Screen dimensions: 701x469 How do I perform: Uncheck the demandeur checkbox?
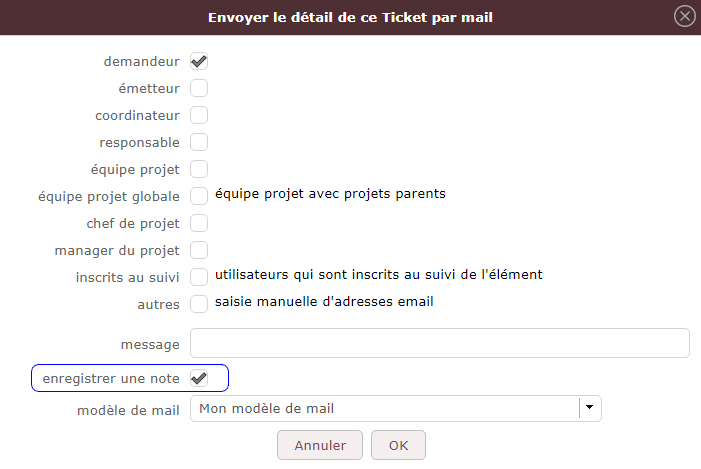tap(199, 62)
